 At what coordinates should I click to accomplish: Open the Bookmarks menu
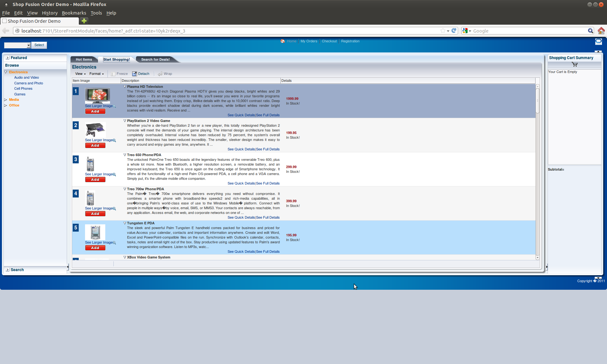point(74,13)
